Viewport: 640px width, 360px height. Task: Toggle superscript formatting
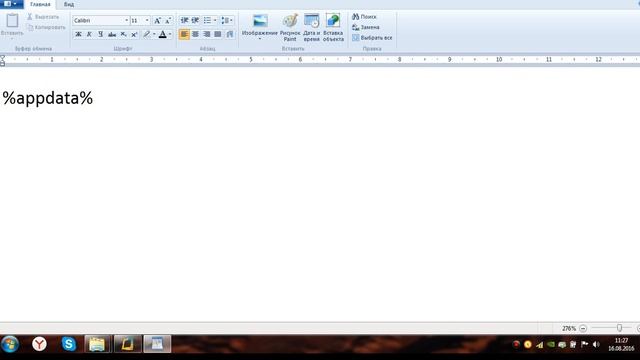tap(134, 34)
